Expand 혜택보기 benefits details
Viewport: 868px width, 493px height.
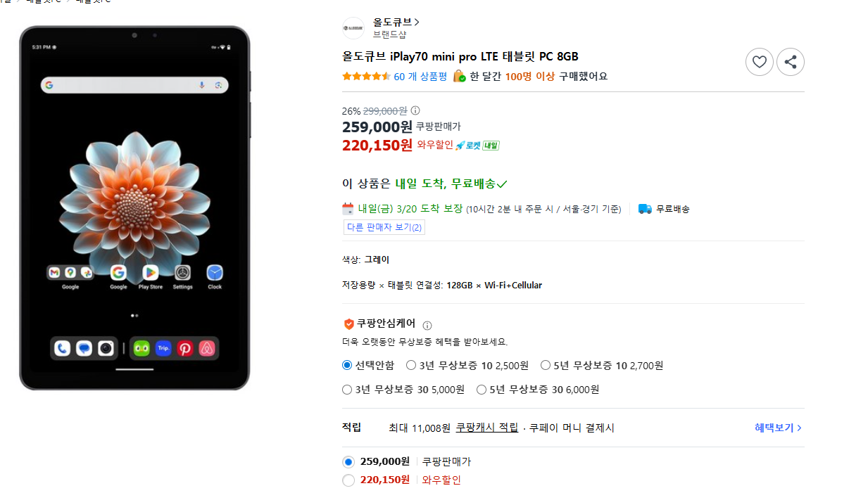(x=778, y=428)
